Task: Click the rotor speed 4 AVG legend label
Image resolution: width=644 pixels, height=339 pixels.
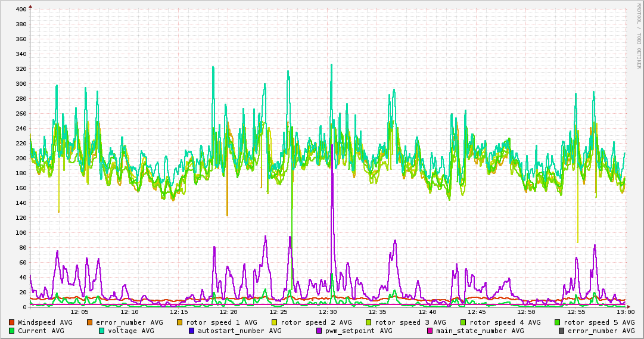Action: click(505, 322)
